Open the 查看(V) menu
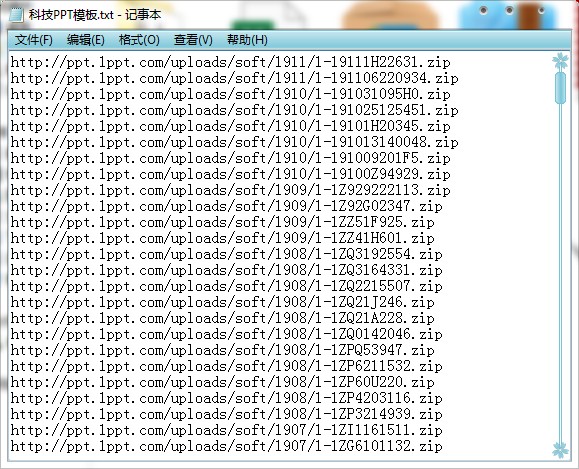The height and width of the screenshot is (469, 579). coord(193,40)
